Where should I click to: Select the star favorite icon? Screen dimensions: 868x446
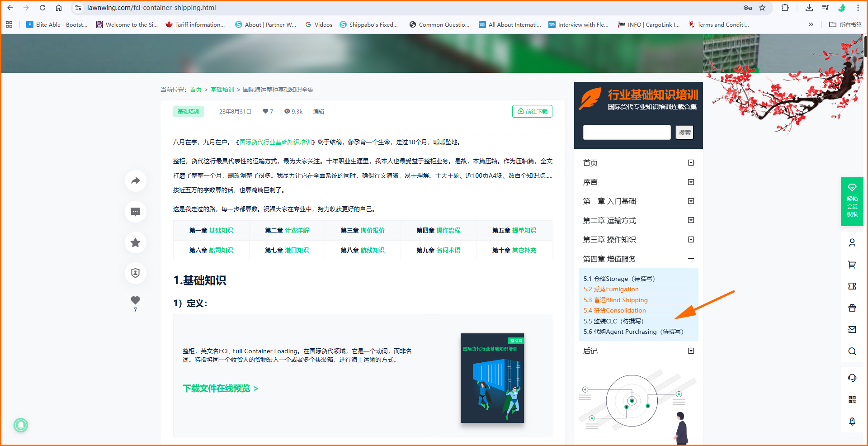135,242
